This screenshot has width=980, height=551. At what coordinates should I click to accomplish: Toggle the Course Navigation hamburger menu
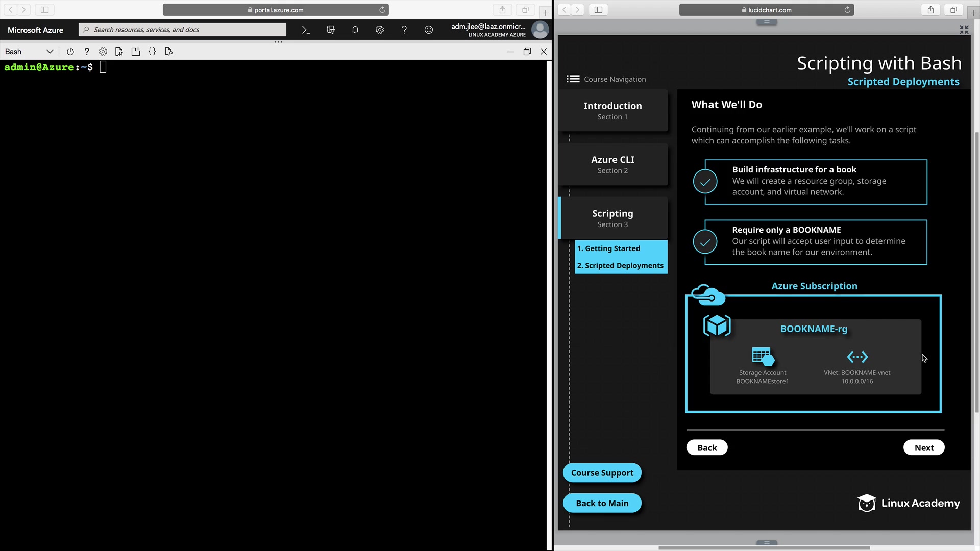[573, 79]
